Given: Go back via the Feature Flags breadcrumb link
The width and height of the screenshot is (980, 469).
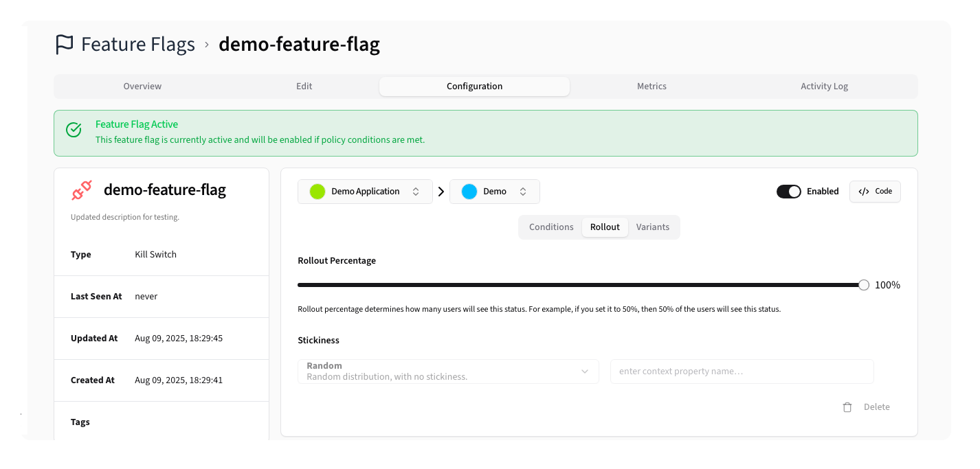Looking at the screenshot, I should pos(137,44).
